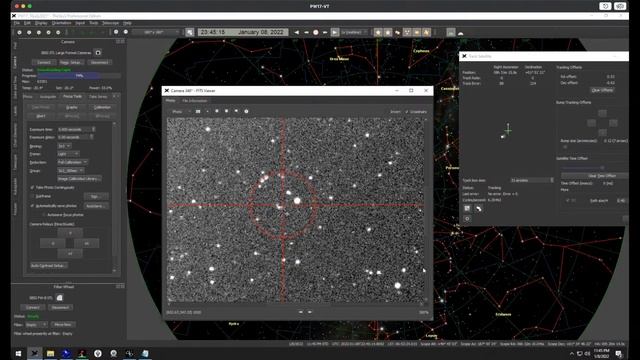Open the notification center in system tray
The height and width of the screenshot is (360, 640).
click(x=619, y=353)
